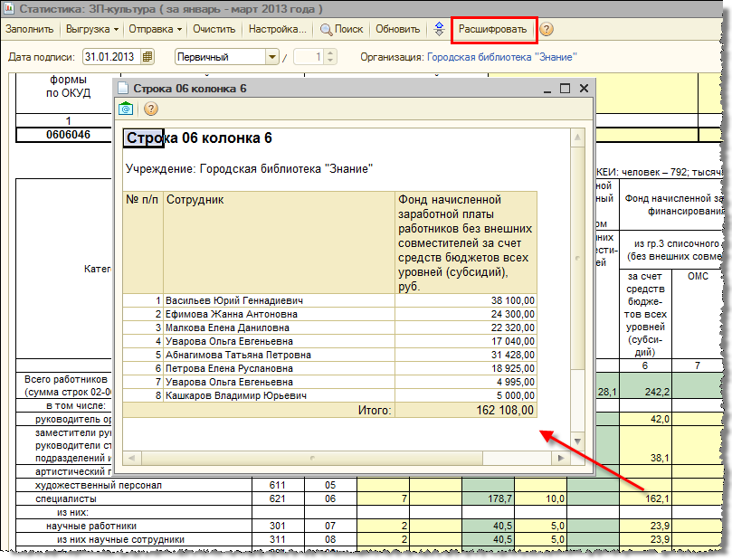Open the Отправка dropdown menu
732x560 pixels.
coord(154,29)
